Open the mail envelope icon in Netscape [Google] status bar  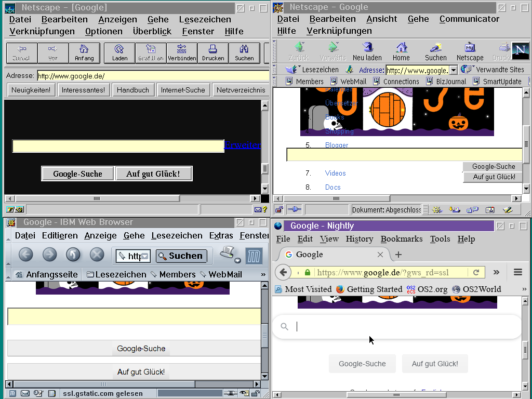[258, 210]
